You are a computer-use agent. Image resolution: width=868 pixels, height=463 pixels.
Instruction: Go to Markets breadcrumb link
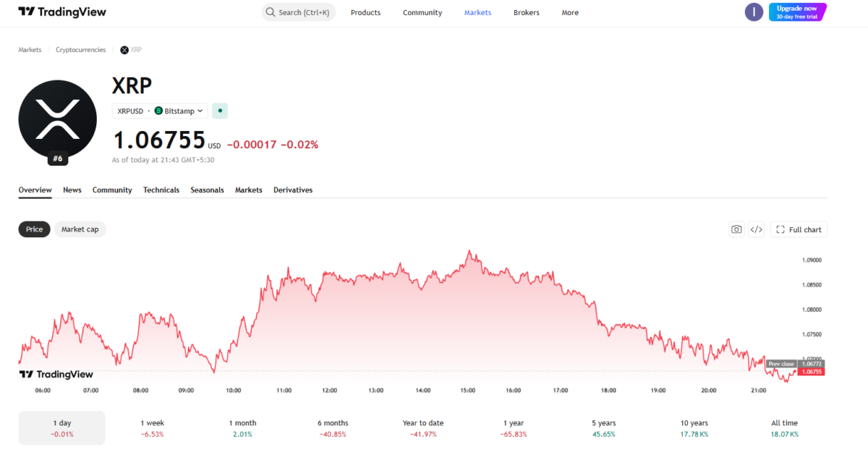click(x=30, y=50)
